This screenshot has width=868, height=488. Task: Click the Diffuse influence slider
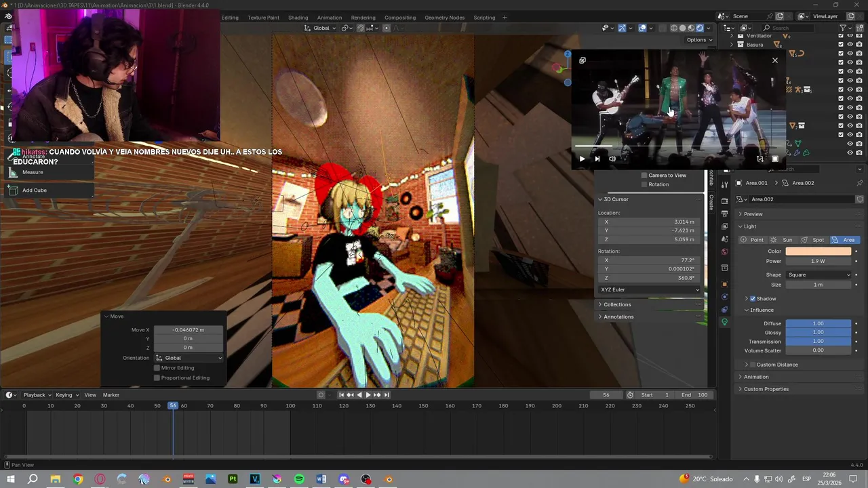click(x=818, y=324)
